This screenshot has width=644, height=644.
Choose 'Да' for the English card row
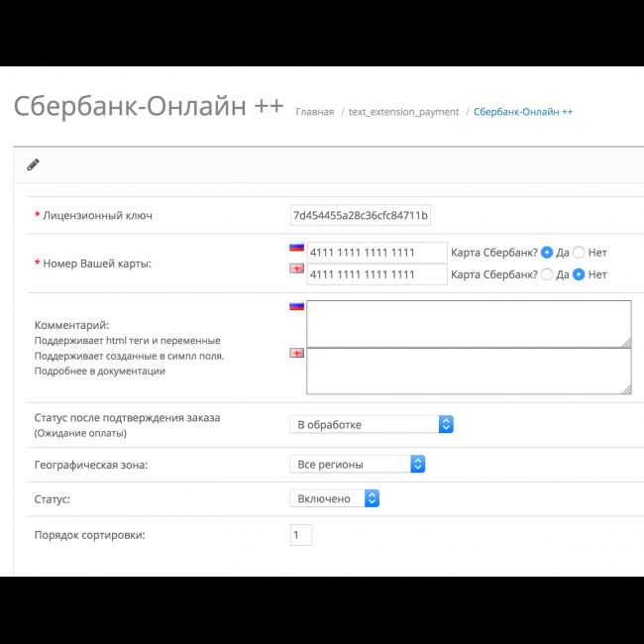point(547,274)
